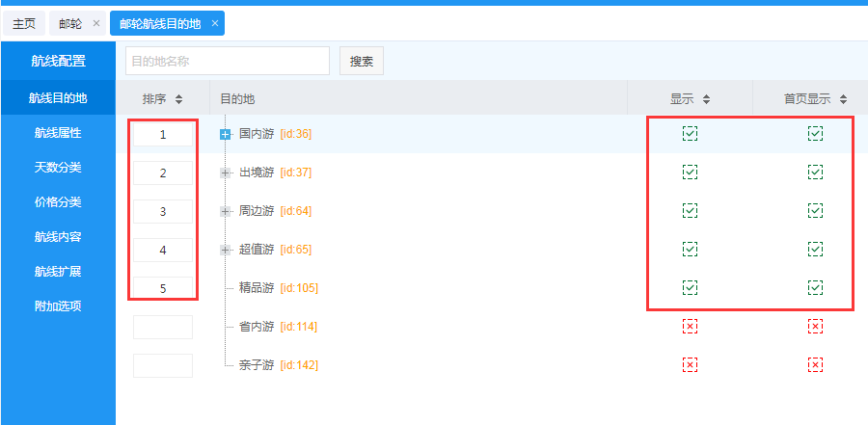
Task: Open 价格分类 sidebar menu item
Action: coord(58,202)
